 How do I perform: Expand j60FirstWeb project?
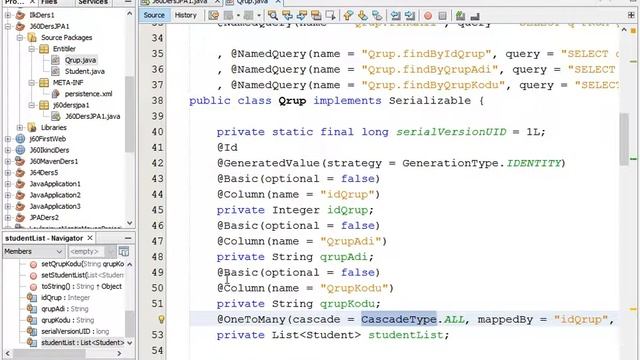(8, 139)
